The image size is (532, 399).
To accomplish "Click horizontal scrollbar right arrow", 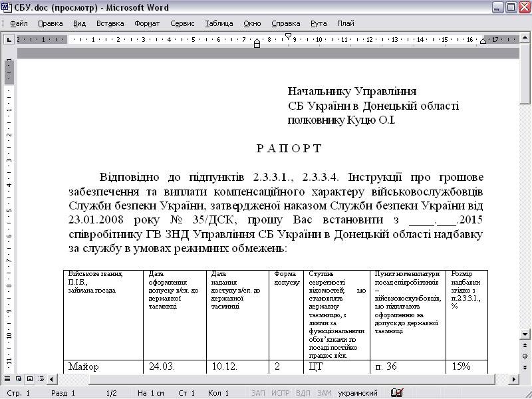I will [x=514, y=378].
